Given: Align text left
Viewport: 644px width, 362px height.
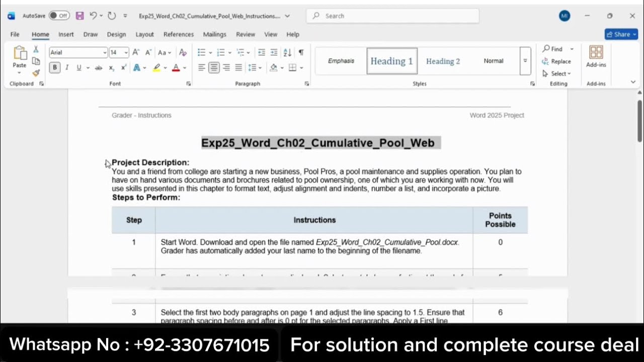Looking at the screenshot, I should [202, 67].
